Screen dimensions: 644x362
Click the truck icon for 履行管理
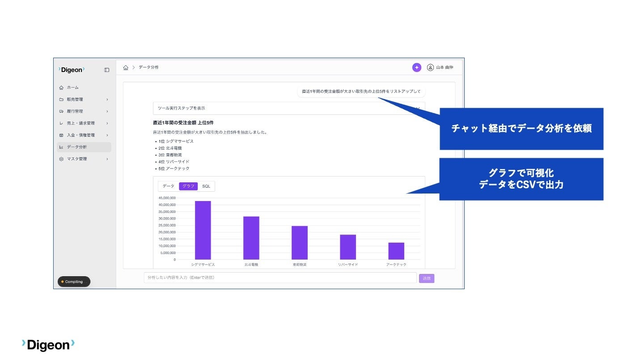[x=61, y=111]
